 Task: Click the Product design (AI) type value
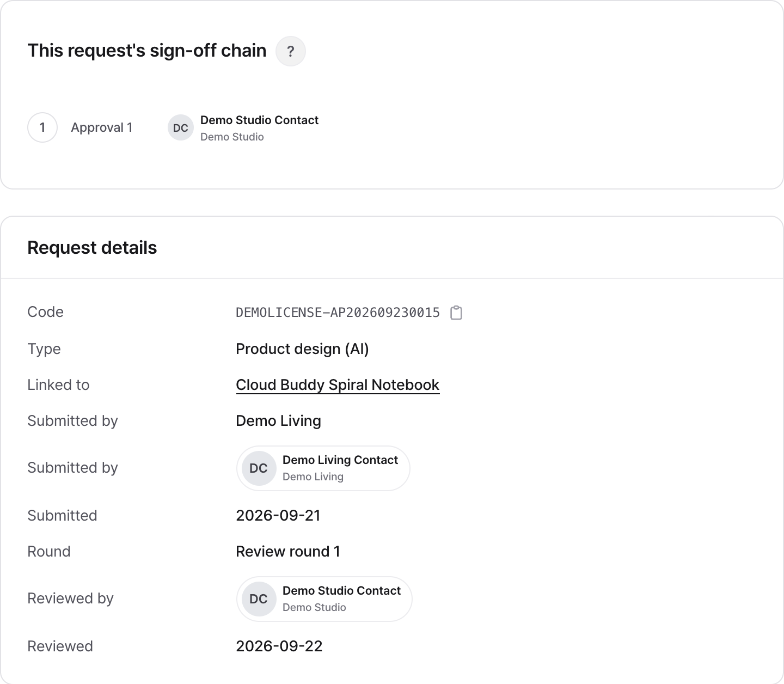point(302,349)
